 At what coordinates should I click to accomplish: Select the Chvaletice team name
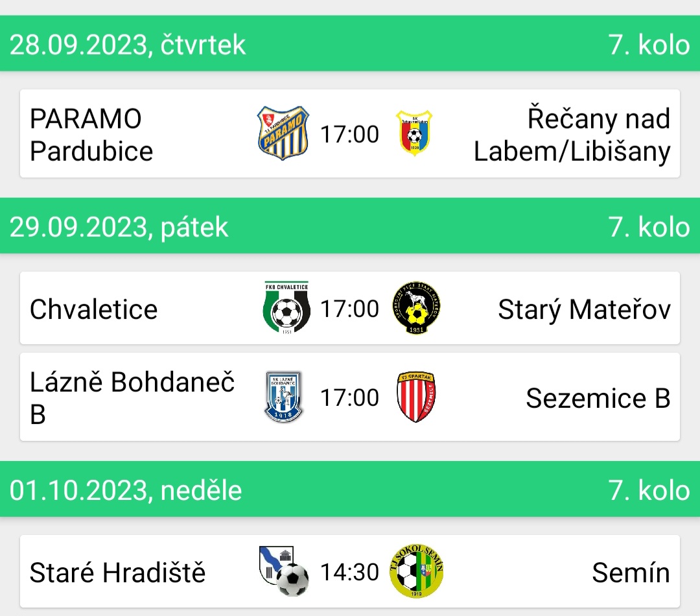94,309
